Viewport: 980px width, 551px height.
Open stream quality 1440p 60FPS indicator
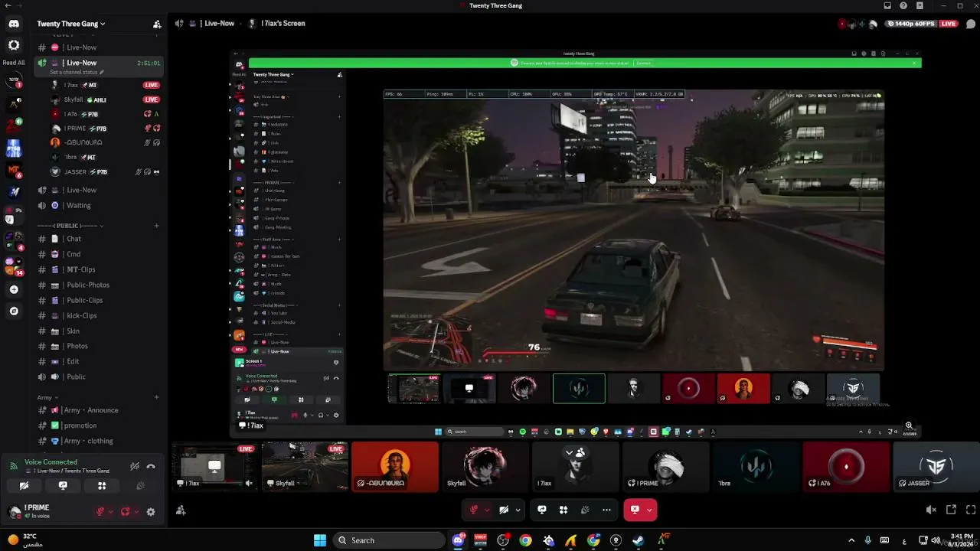(912, 24)
